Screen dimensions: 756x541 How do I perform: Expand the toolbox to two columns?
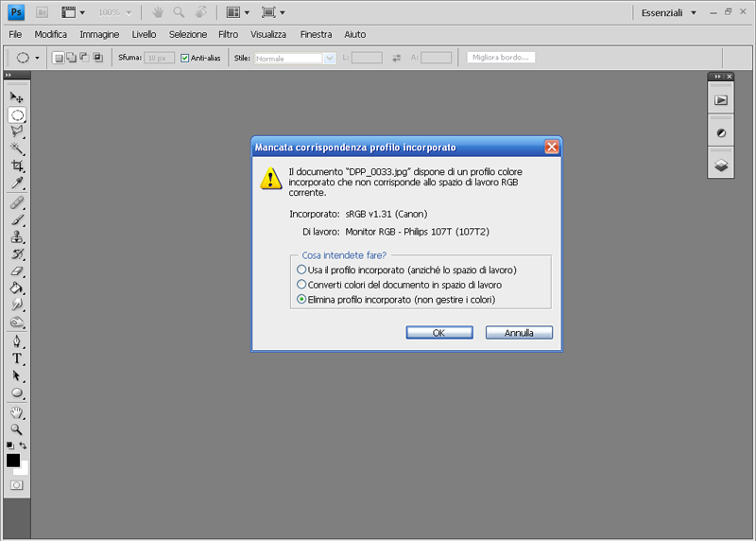pos(9,75)
